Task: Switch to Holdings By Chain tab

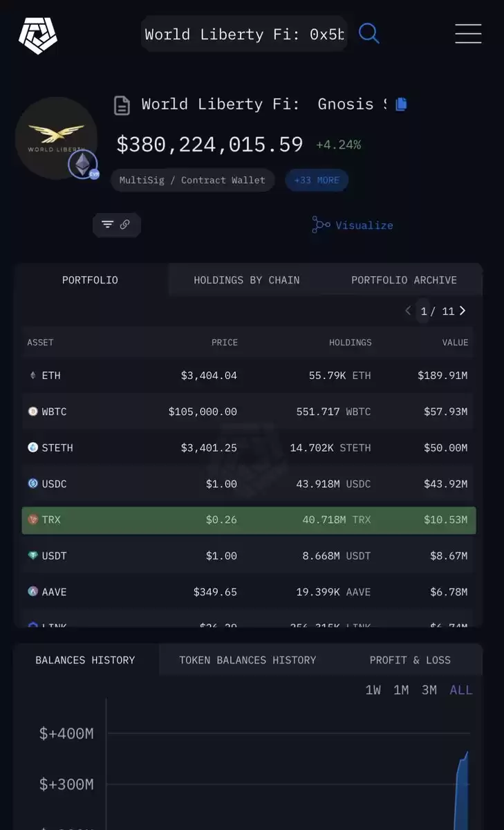Action: point(247,280)
